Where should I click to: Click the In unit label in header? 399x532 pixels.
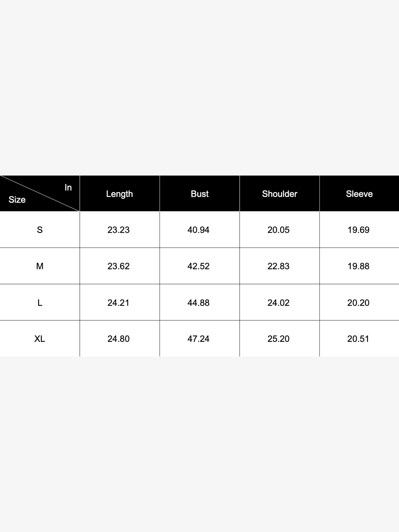[68, 188]
